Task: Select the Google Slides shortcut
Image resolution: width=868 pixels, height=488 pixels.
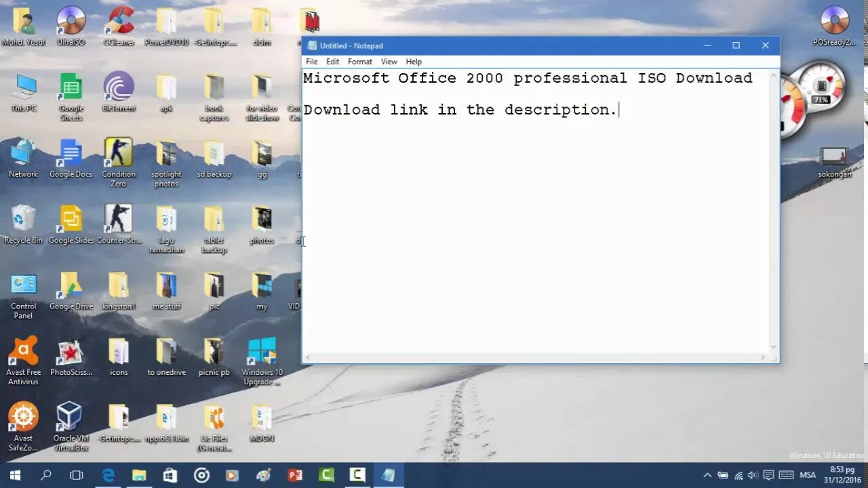Action: click(x=71, y=225)
